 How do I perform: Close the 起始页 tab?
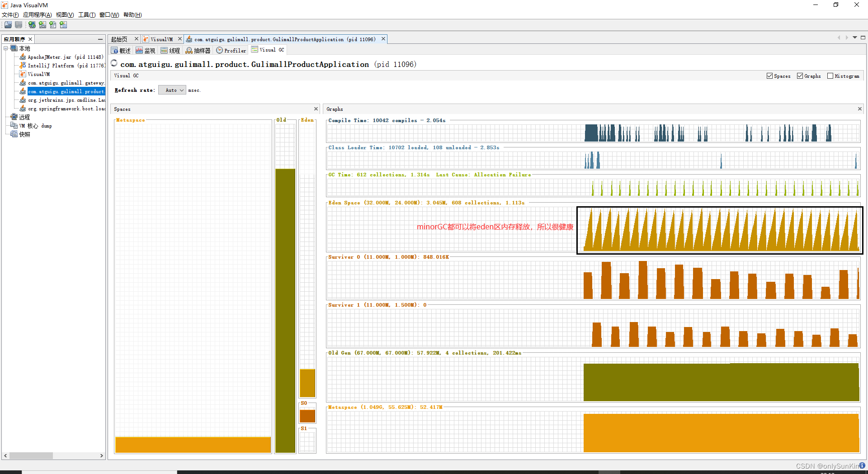click(137, 39)
